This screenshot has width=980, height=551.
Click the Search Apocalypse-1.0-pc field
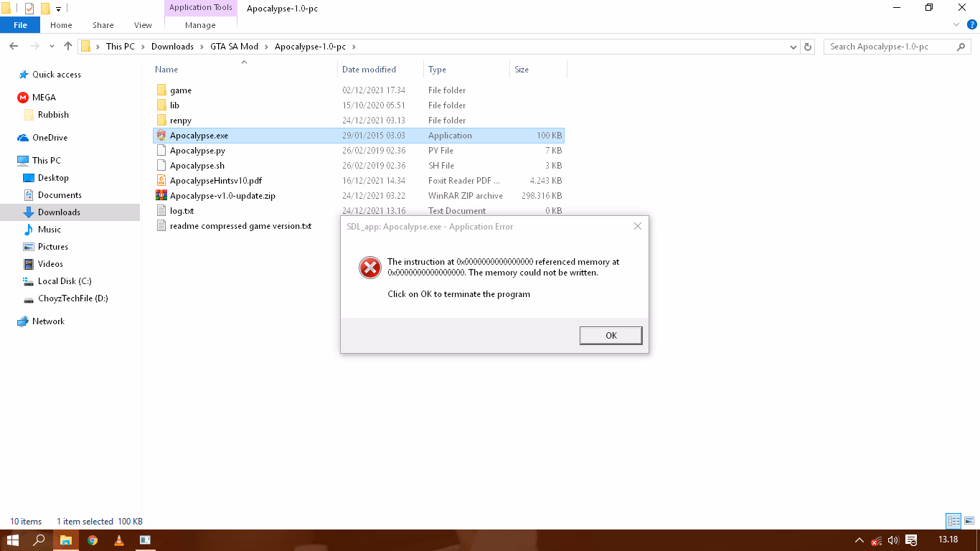tap(890, 47)
